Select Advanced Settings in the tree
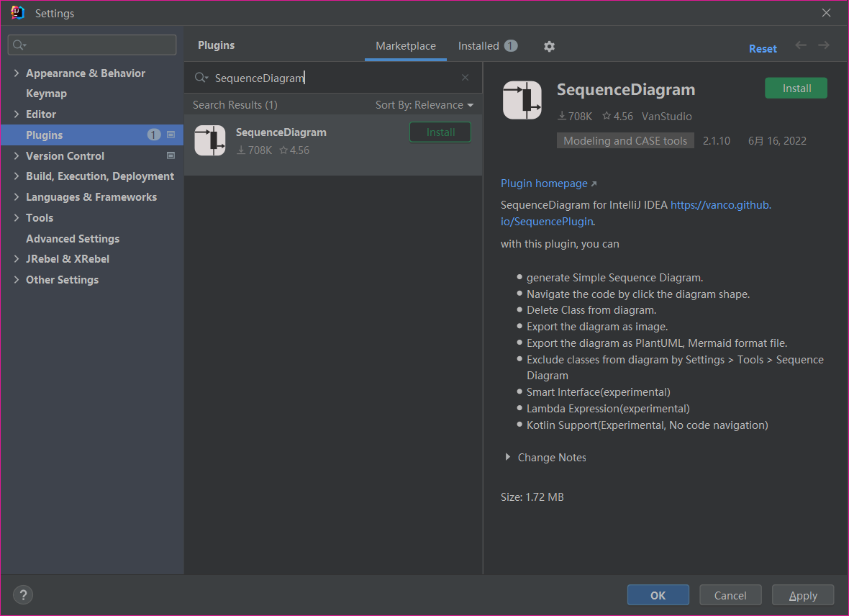Image resolution: width=849 pixels, height=616 pixels. click(73, 239)
